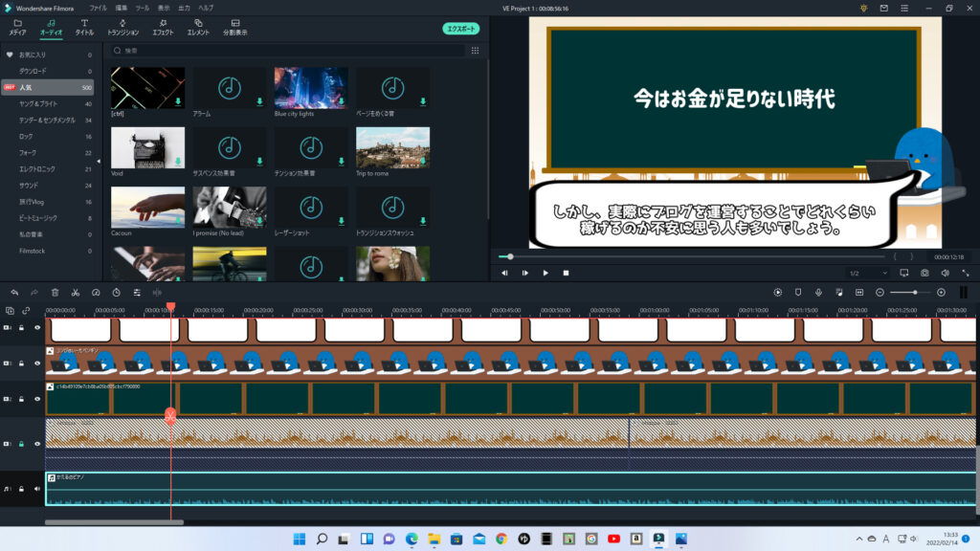Open the audio mixer icon
This screenshot has height=551, width=980.
[x=838, y=293]
